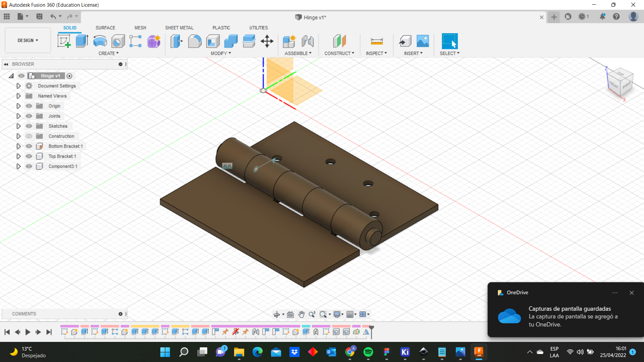
Task: Save the document with the disk icon
Action: pos(39,16)
